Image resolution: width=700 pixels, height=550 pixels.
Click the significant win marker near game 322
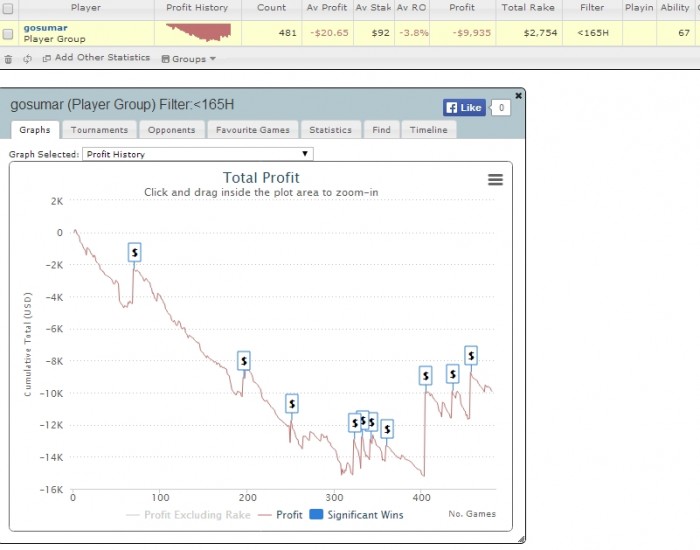click(x=354, y=423)
